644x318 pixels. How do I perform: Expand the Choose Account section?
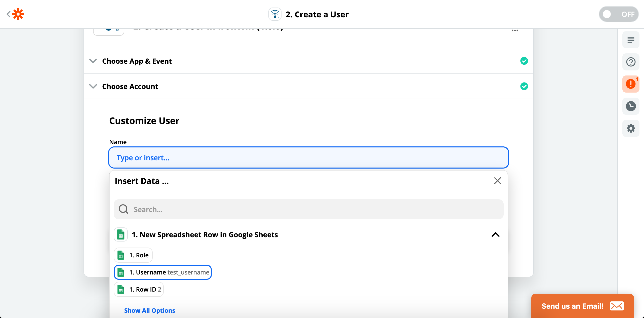pos(93,86)
